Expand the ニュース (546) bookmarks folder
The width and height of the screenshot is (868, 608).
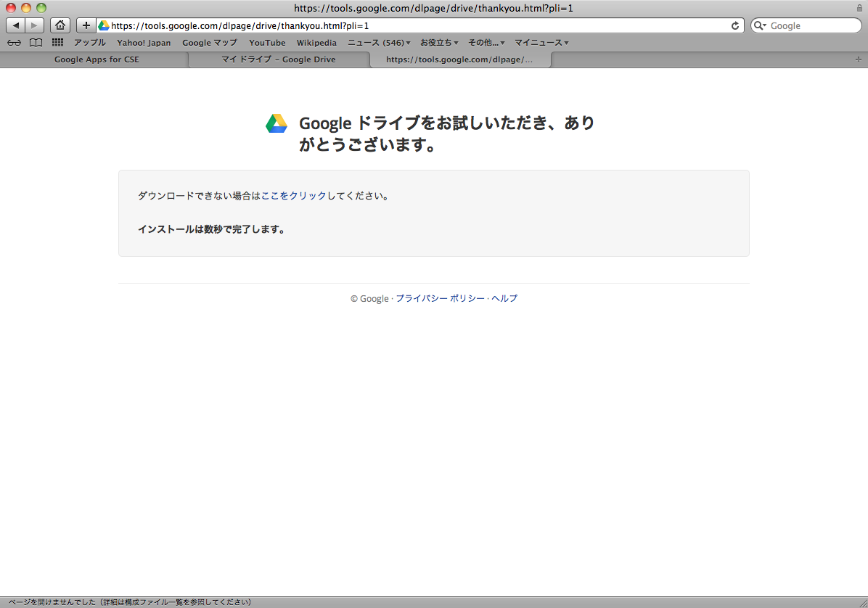click(379, 43)
